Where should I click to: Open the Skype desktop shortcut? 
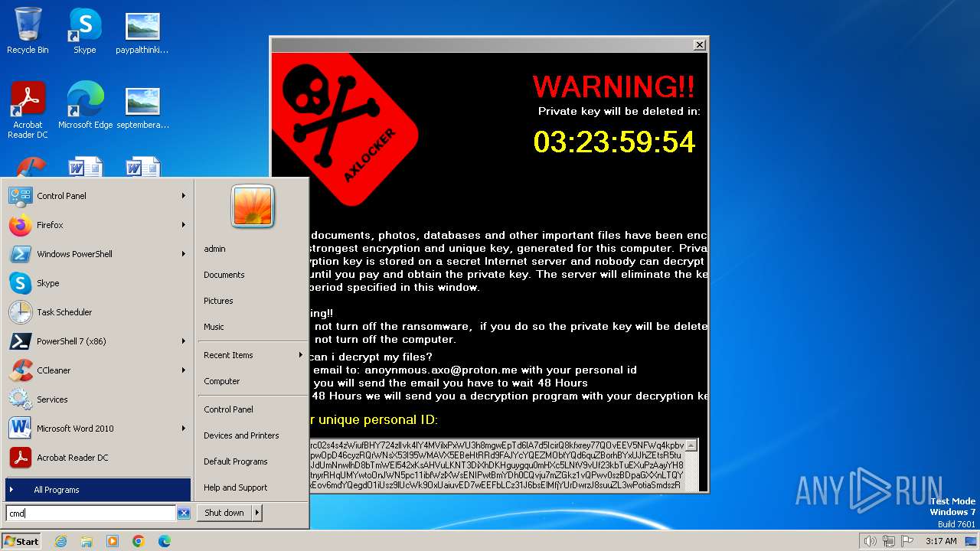[85, 31]
